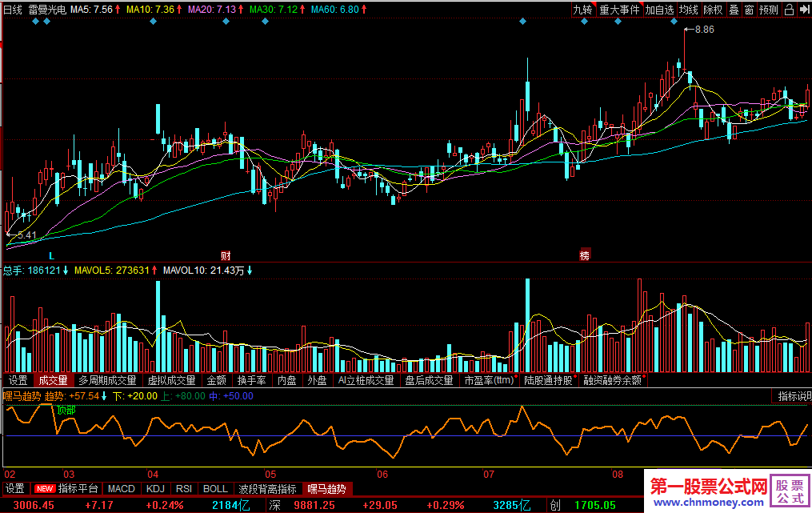Add stock via 加自选 button
Viewport: 812px width, 513px height.
click(659, 10)
